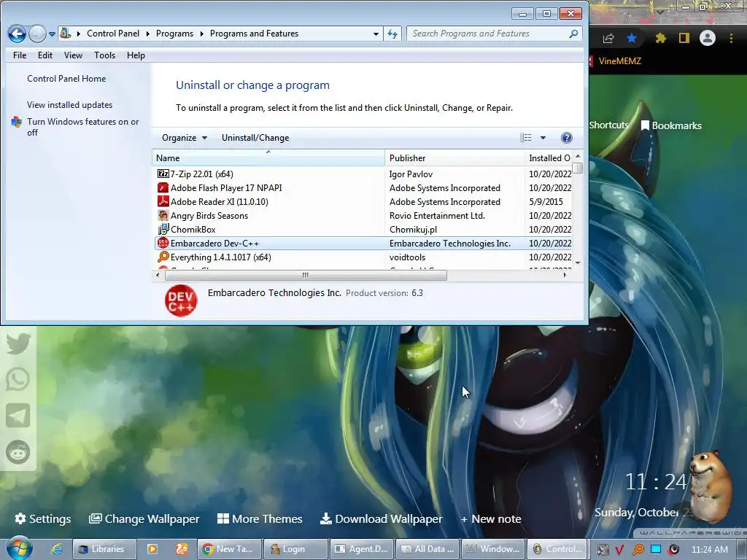The width and height of the screenshot is (747, 560).
Task: Click the WhatsApp icon on the new tab page
Action: pos(18,379)
